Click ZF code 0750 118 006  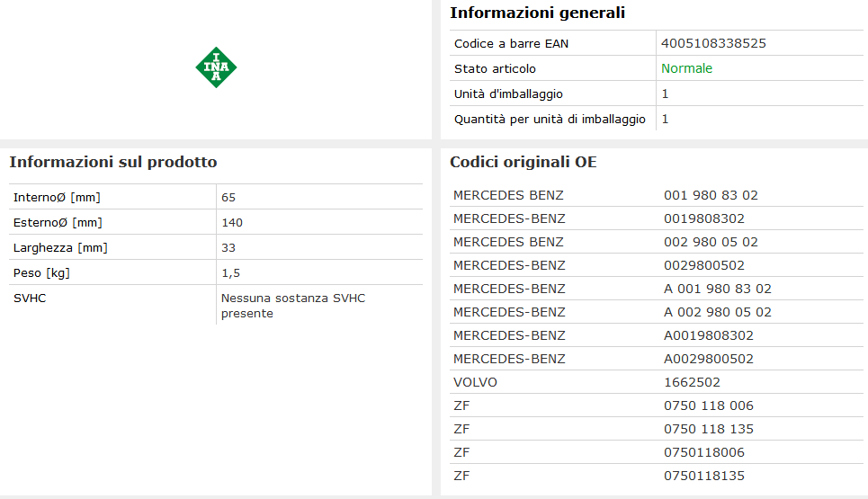click(x=709, y=405)
